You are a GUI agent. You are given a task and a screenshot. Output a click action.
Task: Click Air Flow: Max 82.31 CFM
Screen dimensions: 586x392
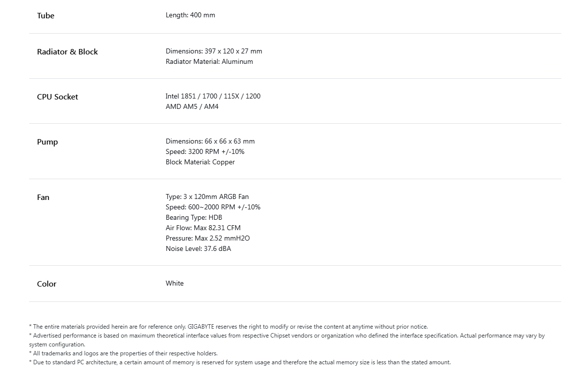(203, 228)
